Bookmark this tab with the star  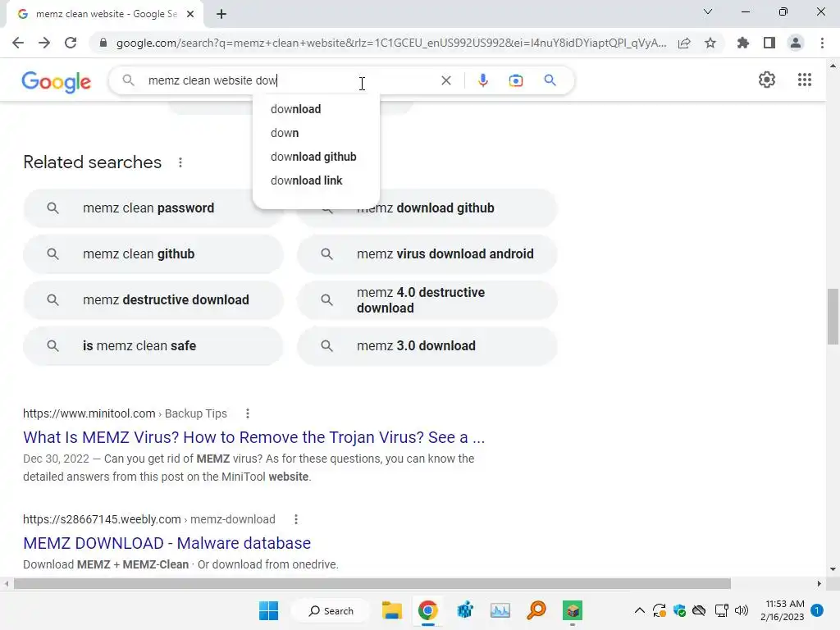click(x=710, y=43)
